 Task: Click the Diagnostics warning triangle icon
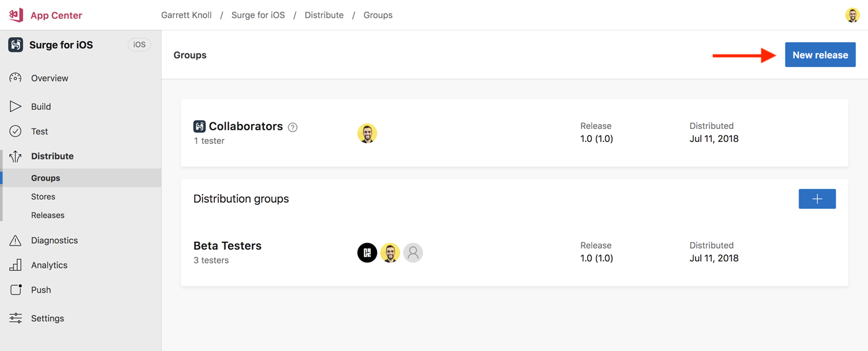15,241
